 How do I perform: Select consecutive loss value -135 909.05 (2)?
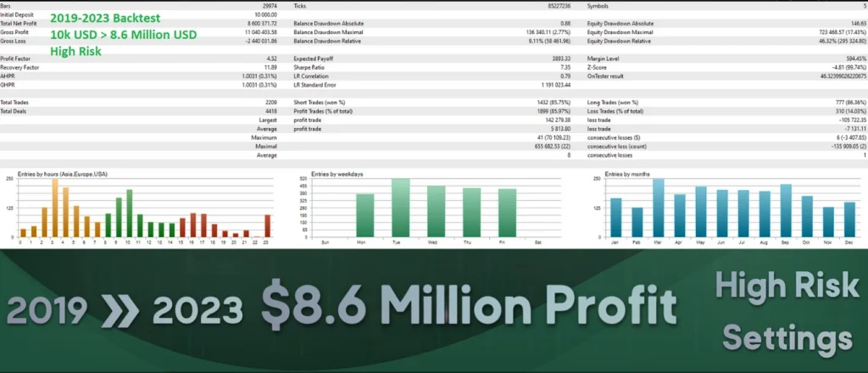[849, 146]
